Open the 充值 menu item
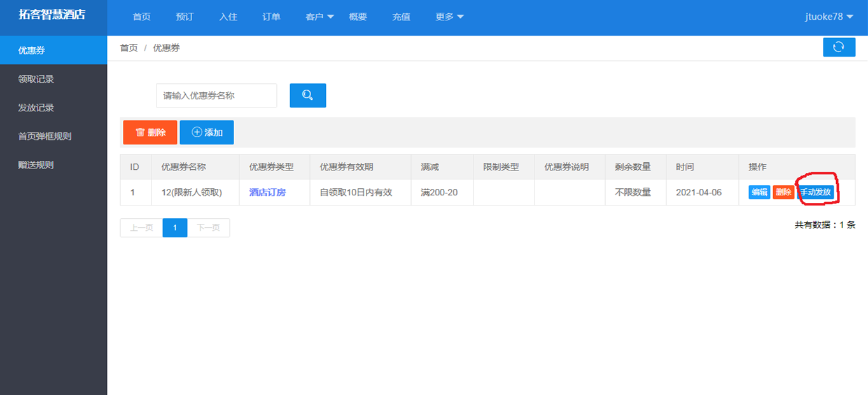Screen dimensions: 868x395 coord(401,17)
